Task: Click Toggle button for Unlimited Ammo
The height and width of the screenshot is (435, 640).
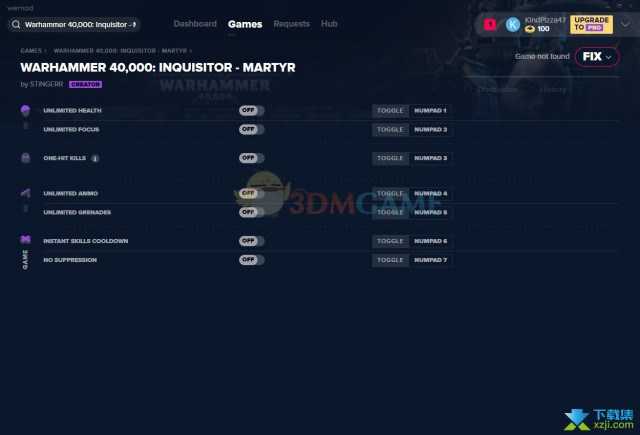Action: click(x=390, y=193)
